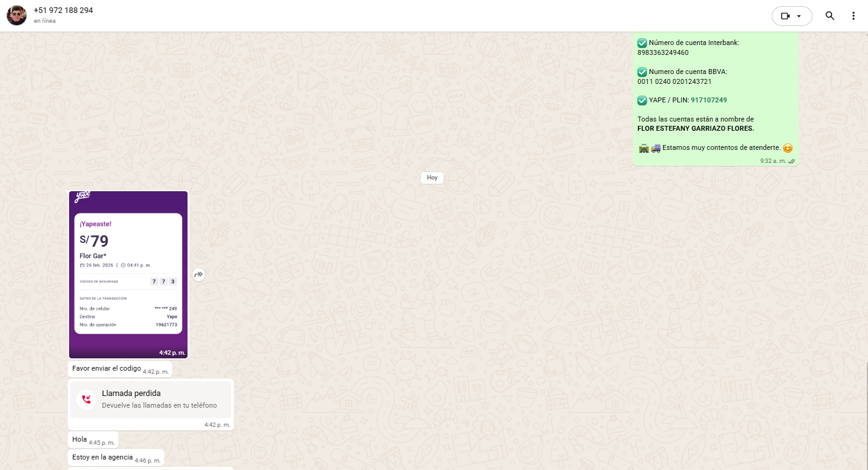The width and height of the screenshot is (868, 470).
Task: Forward the Yape receipt image
Action: (x=199, y=275)
